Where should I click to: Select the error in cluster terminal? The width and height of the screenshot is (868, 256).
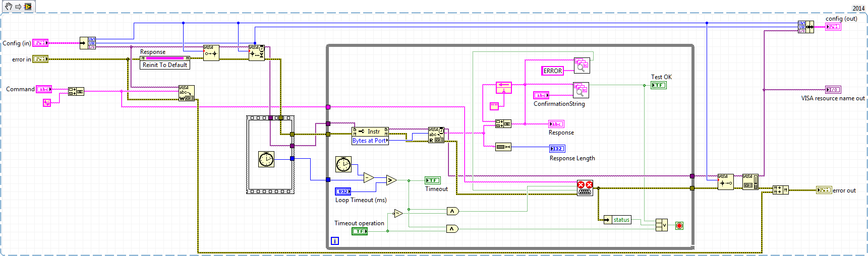[40, 59]
